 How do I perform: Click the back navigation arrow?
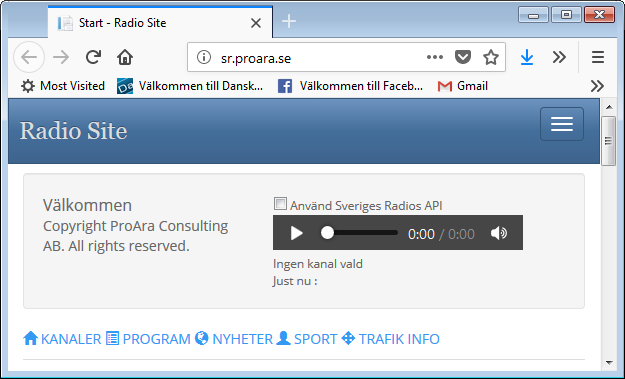click(29, 57)
